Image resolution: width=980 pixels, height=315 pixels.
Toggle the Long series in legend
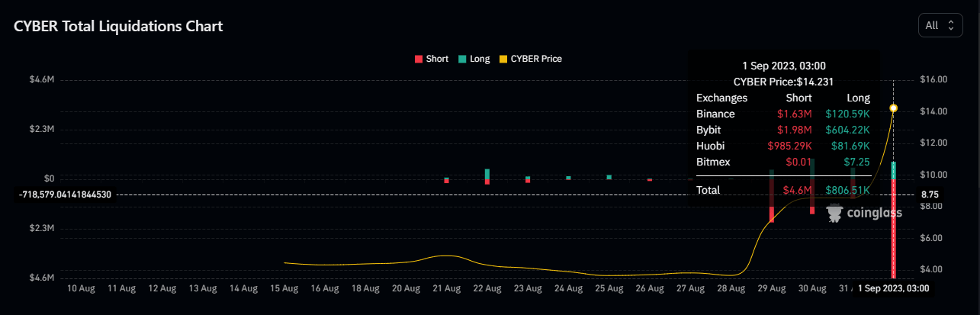474,59
